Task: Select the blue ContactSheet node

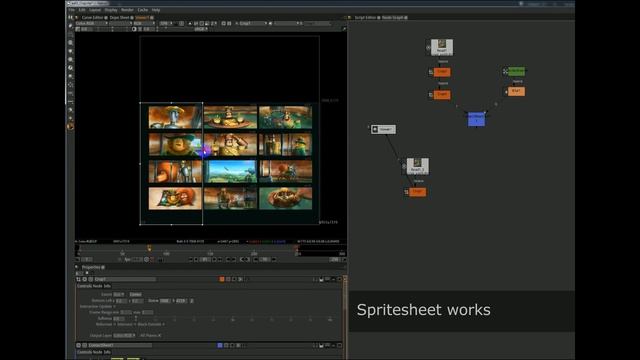Action: point(476,119)
